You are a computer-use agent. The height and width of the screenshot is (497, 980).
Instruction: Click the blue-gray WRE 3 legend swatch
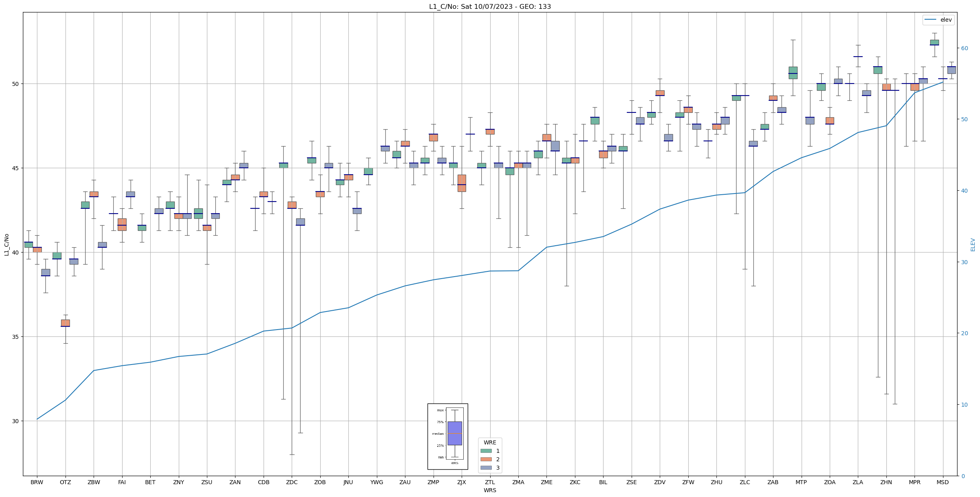point(486,468)
